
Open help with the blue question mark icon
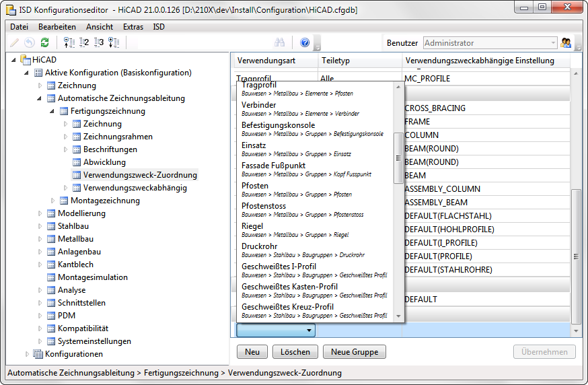coord(305,42)
